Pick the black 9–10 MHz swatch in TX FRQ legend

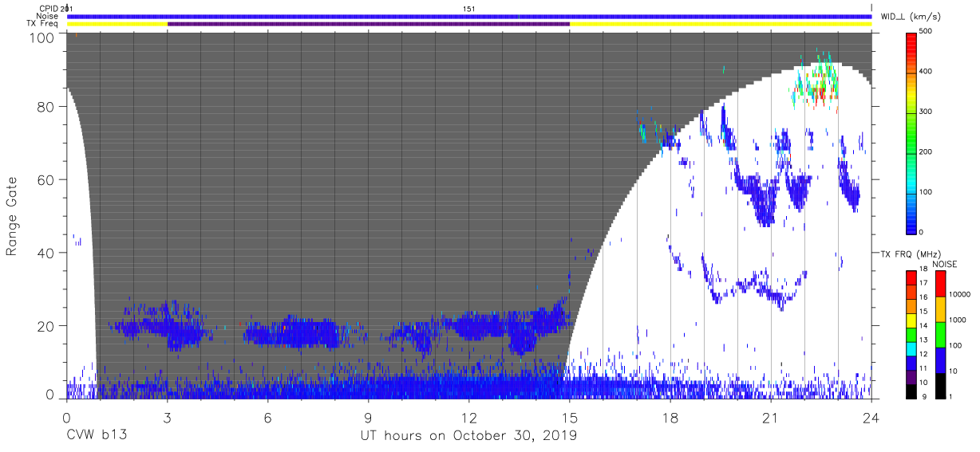pos(912,390)
